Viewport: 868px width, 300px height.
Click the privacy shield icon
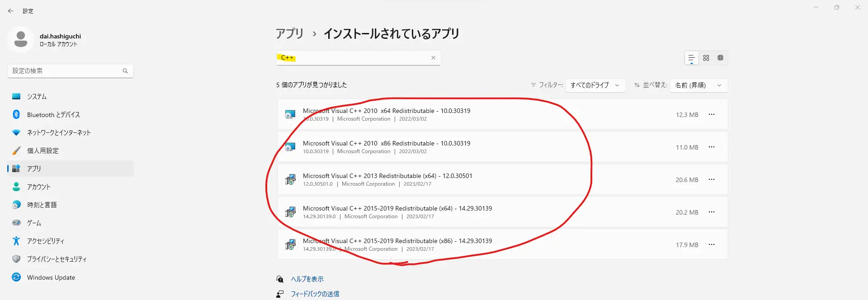coord(16,259)
